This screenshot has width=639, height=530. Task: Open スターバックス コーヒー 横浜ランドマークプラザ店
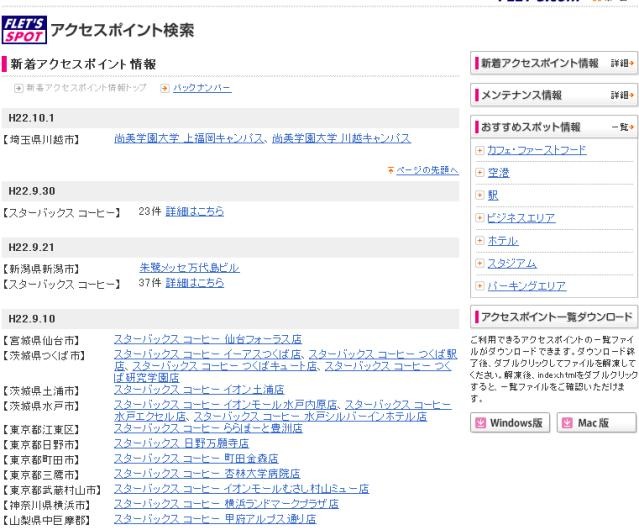(x=226, y=504)
